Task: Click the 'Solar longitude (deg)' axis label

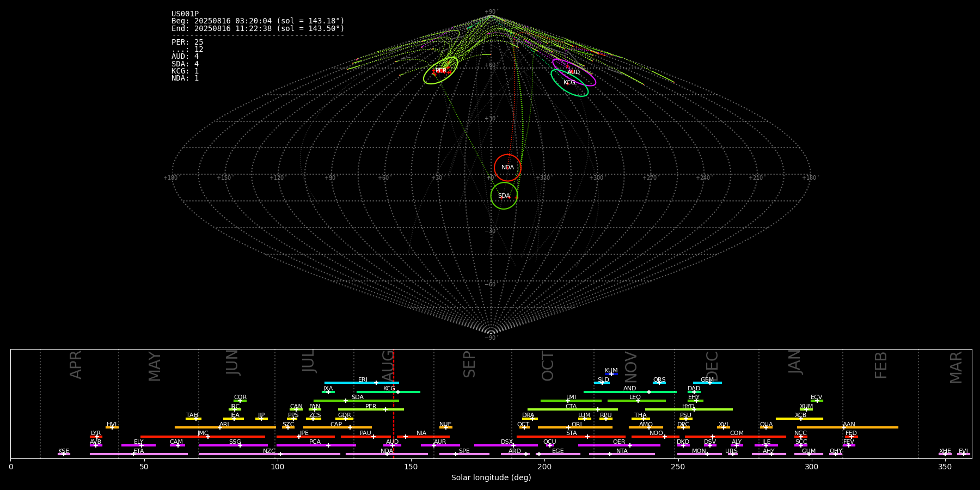Action: pos(491,478)
